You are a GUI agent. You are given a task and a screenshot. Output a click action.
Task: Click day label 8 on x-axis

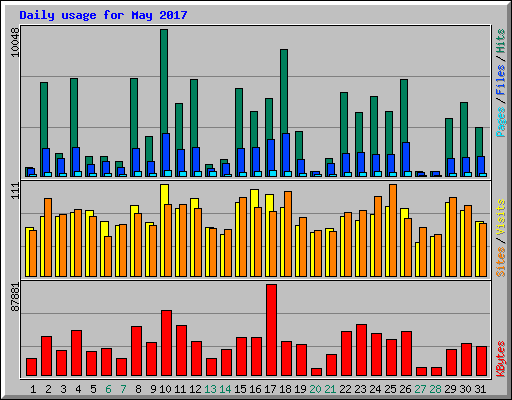point(138,389)
